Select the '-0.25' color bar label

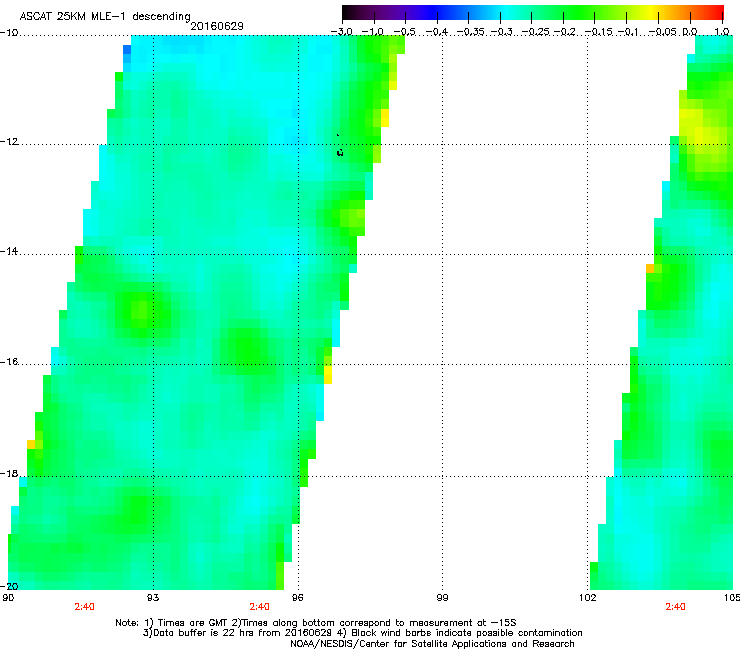tap(535, 32)
